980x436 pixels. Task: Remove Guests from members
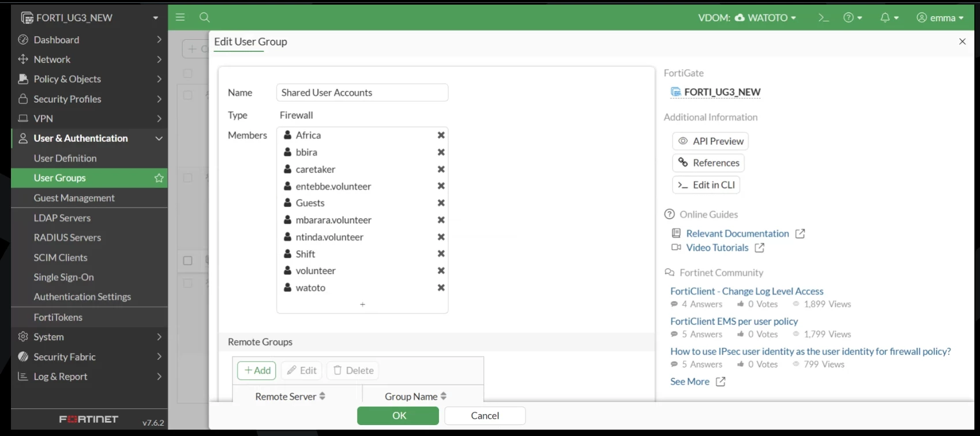tap(441, 203)
